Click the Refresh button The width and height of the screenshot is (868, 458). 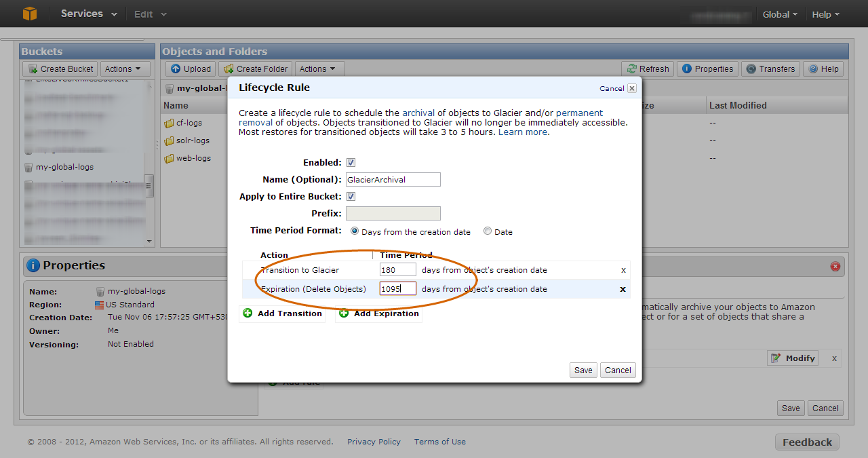click(x=648, y=69)
